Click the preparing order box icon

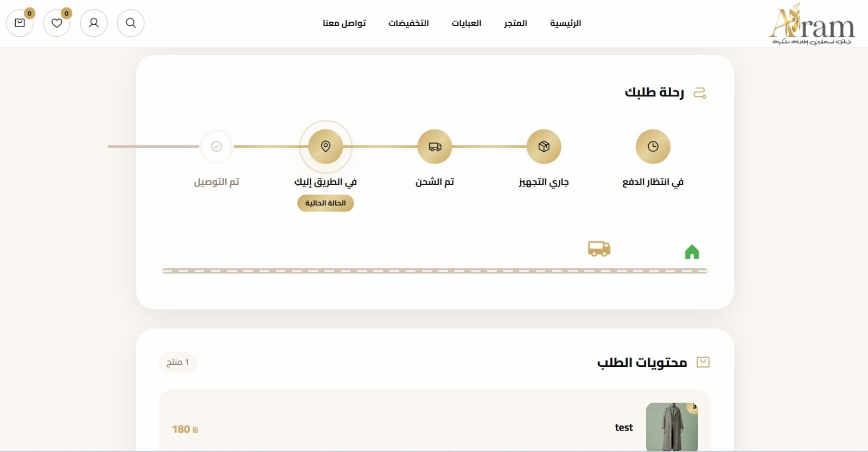point(544,146)
